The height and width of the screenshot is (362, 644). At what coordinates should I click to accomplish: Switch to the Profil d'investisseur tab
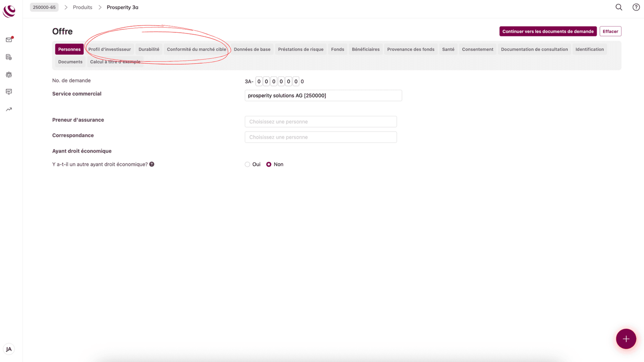click(109, 49)
